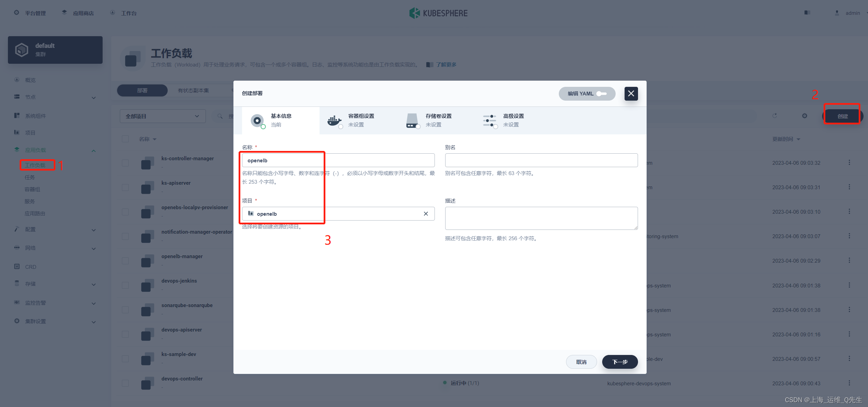Select 任务 in the sidebar

[30, 177]
